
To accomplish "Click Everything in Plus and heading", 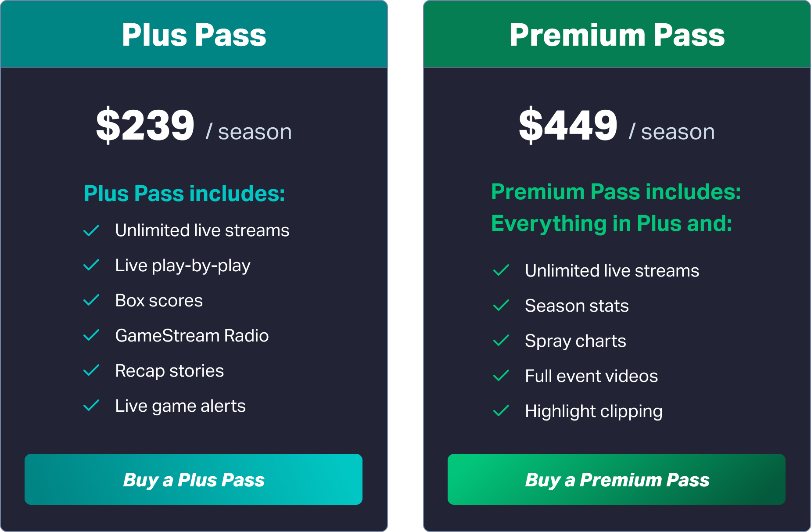I will (x=611, y=223).
